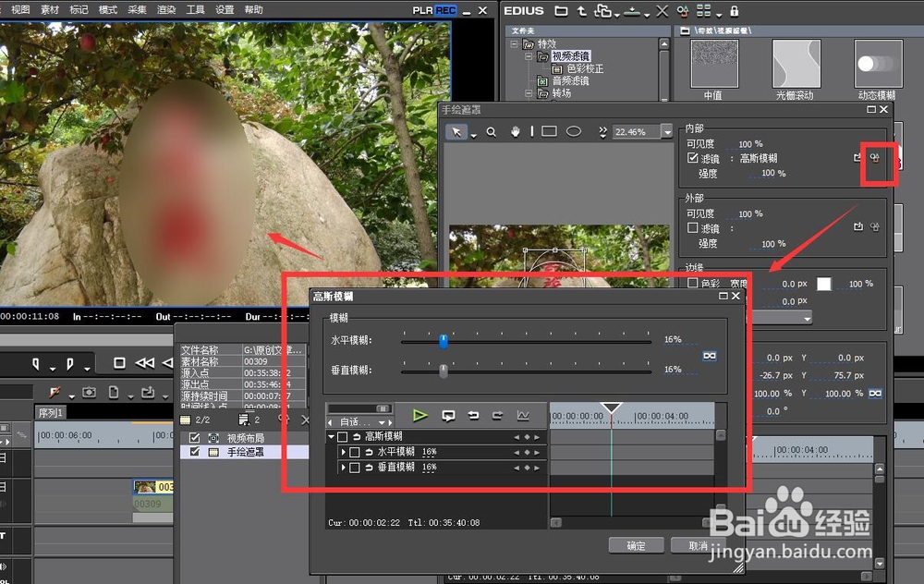
Task: Expand 水平模糊 keyframe row
Action: tap(343, 452)
